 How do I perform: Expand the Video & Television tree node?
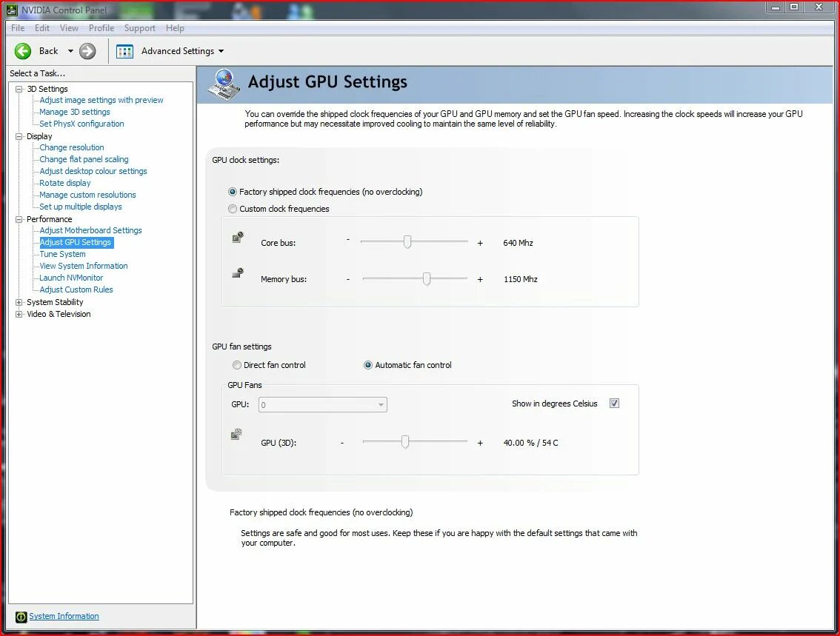tap(19, 314)
